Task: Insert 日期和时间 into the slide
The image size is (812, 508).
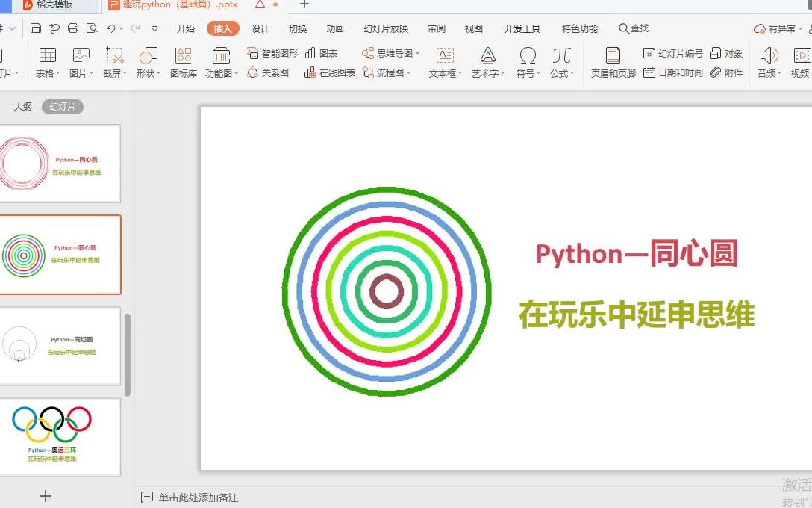Action: tap(672, 73)
